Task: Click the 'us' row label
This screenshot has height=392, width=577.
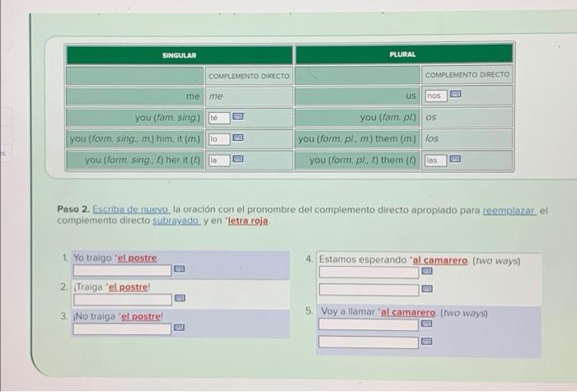Action: (411, 96)
